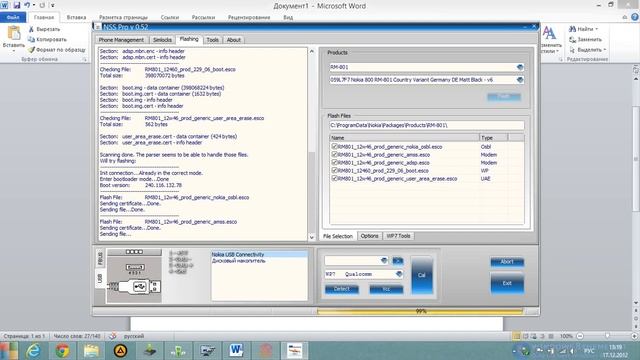Uncheck RM801_12w46_prod_generic_adsp.esco file
The width and height of the screenshot is (640, 360).
[x=334, y=162]
